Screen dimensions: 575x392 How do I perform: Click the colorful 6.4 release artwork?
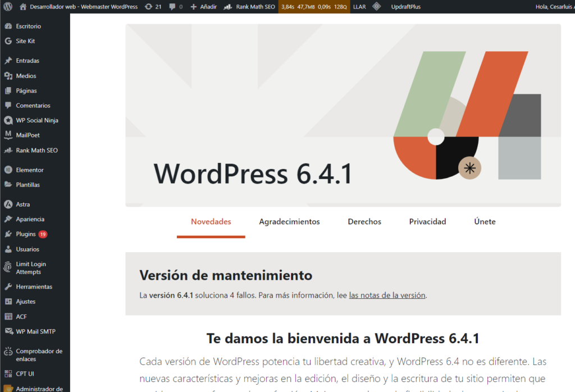467,115
